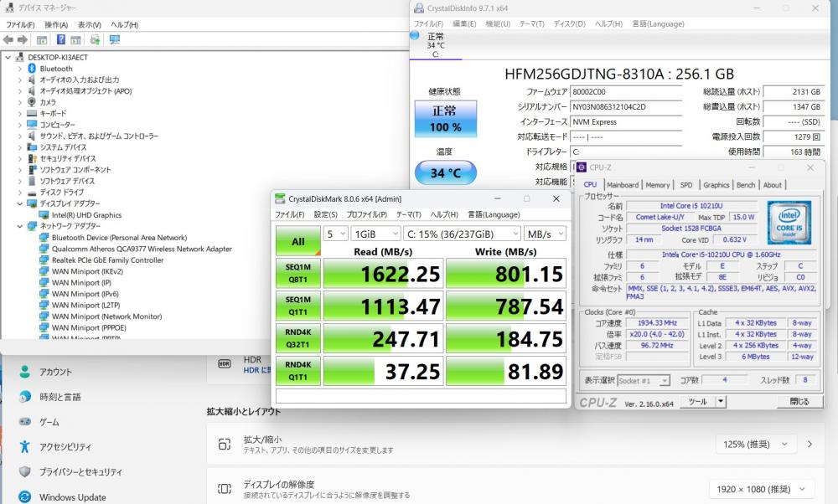Viewport: 838px width, 504px height.
Task: Click the blue 100% health status box
Action: (445, 119)
